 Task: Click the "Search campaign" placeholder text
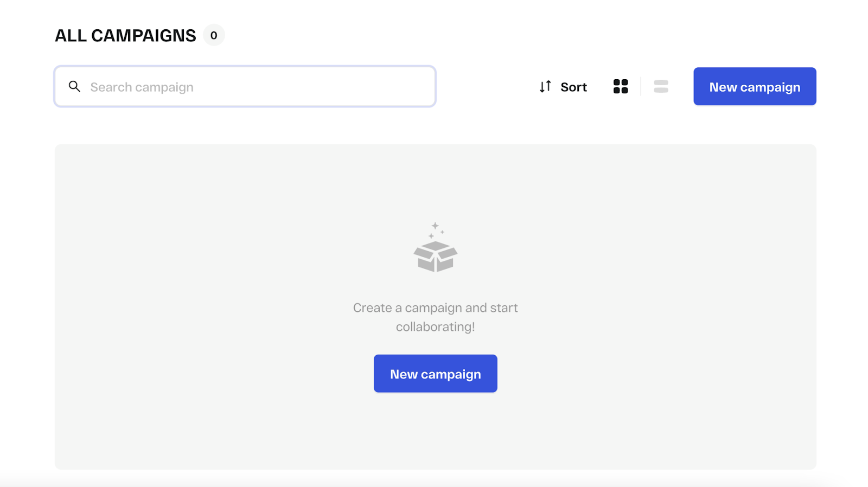(x=142, y=87)
